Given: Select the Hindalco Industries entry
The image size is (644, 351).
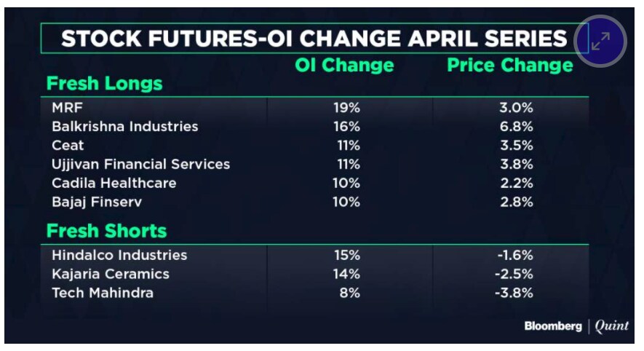Looking at the screenshot, I should point(119,255).
